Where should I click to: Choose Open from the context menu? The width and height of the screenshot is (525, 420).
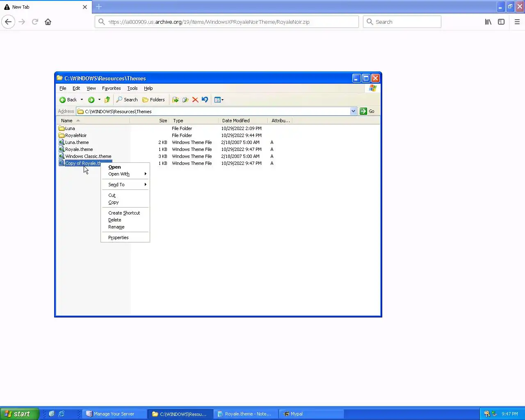(125, 167)
